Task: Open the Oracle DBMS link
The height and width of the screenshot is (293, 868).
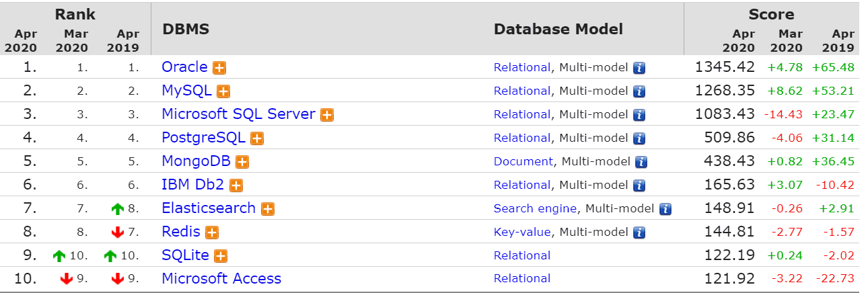Action: [x=184, y=67]
